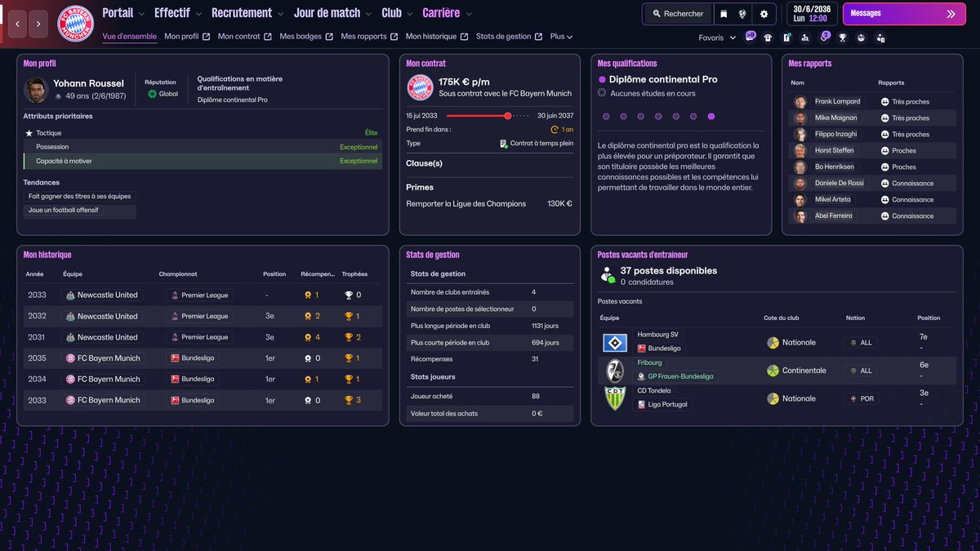Open the staff group icon in favorites bar

coord(862,38)
